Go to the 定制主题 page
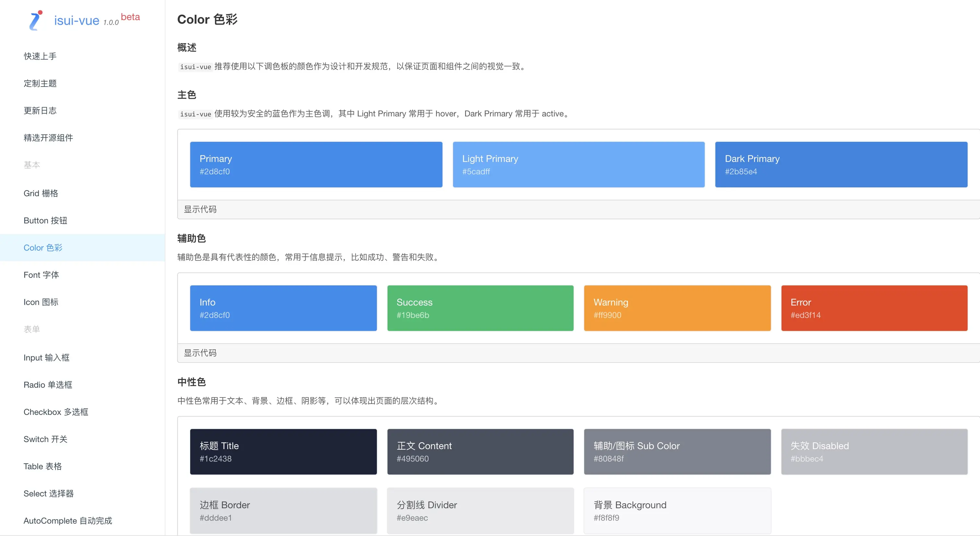The width and height of the screenshot is (980, 536). click(x=40, y=83)
